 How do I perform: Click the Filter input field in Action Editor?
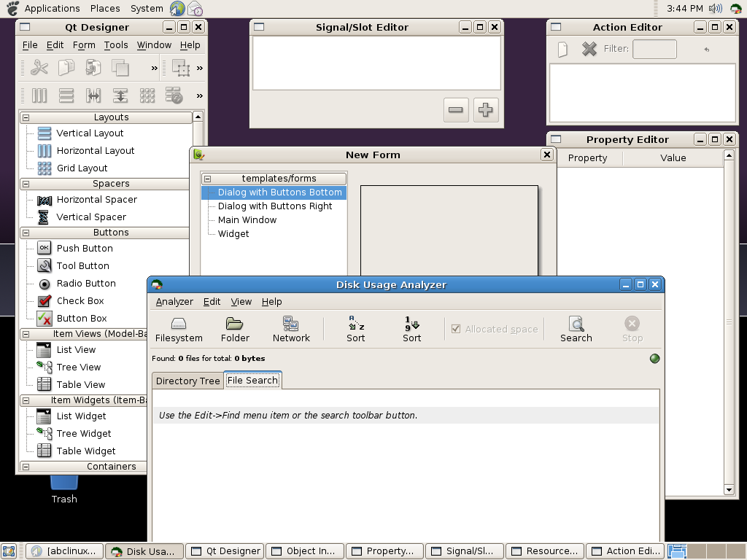[x=654, y=49]
